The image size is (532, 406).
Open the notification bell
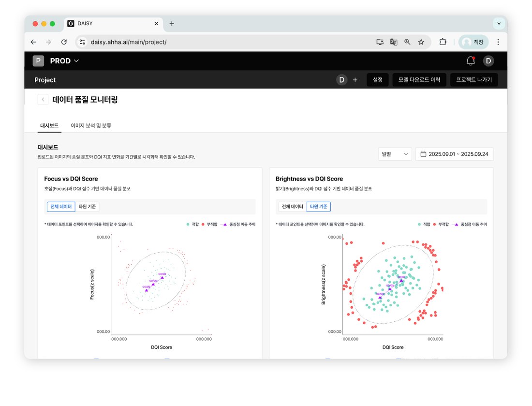click(x=471, y=61)
